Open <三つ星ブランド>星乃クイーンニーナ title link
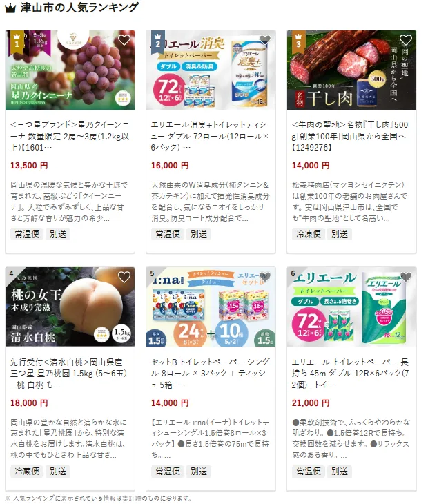 (x=70, y=136)
